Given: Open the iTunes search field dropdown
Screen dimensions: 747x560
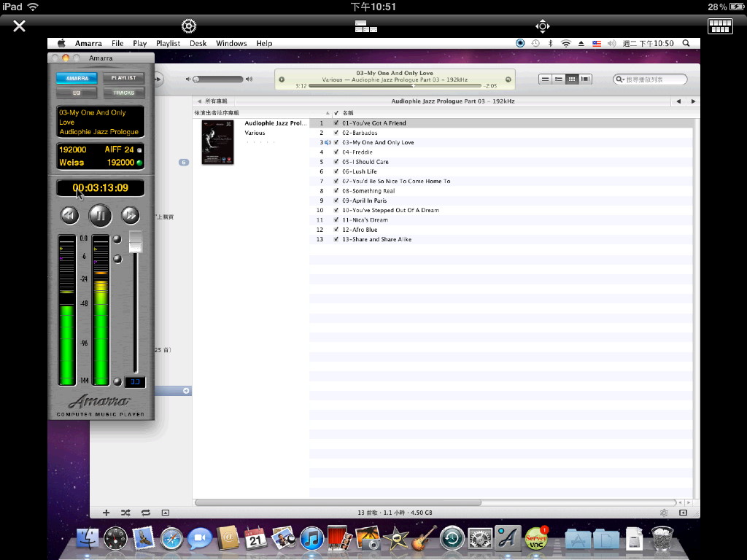Looking at the screenshot, I should [x=620, y=79].
